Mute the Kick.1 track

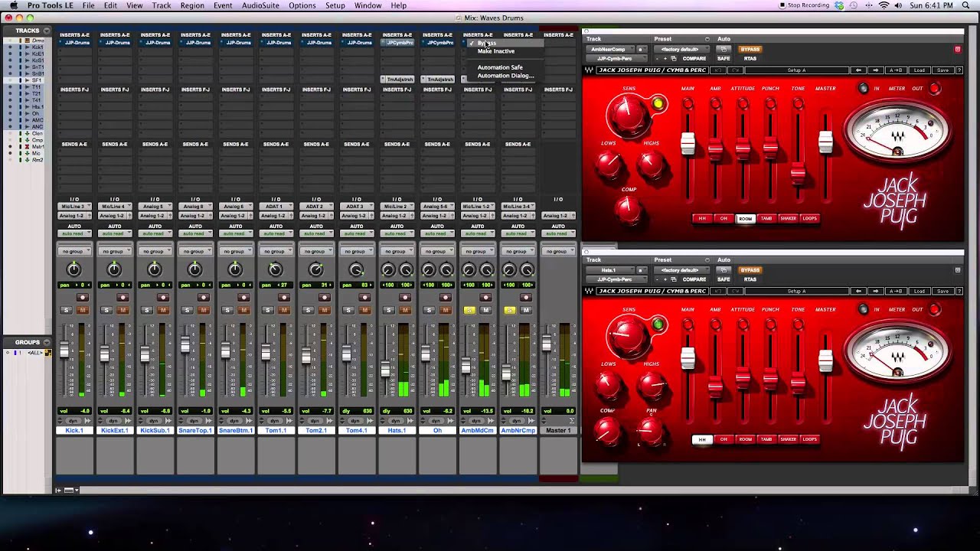pos(83,310)
